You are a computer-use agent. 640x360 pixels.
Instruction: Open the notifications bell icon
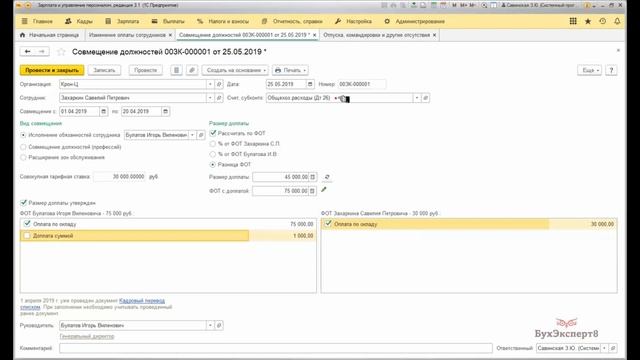point(617,21)
